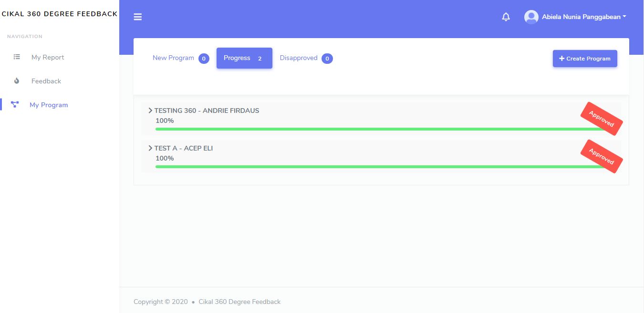The image size is (644, 313).
Task: Open the notifications bell
Action: click(x=506, y=17)
